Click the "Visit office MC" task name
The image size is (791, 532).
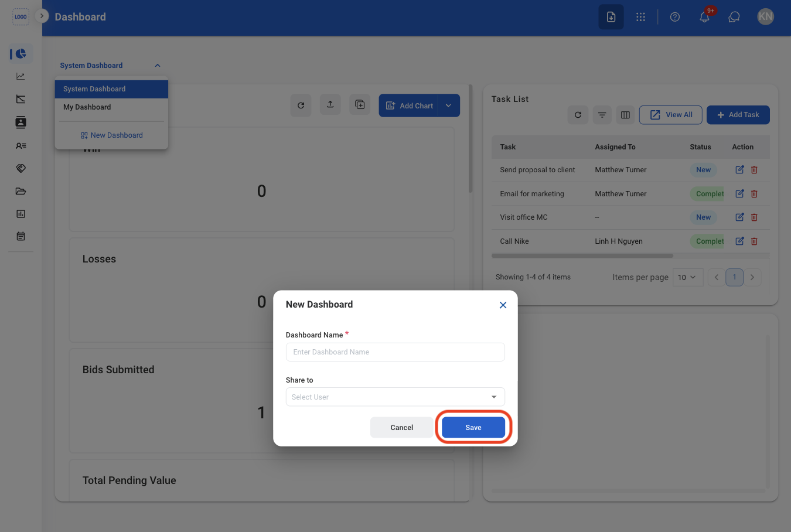coord(524,217)
